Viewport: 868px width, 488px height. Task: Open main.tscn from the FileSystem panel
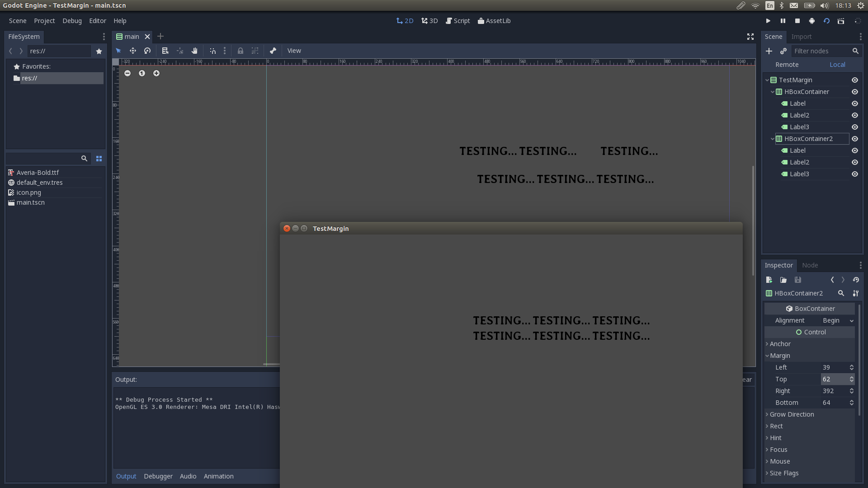point(30,202)
